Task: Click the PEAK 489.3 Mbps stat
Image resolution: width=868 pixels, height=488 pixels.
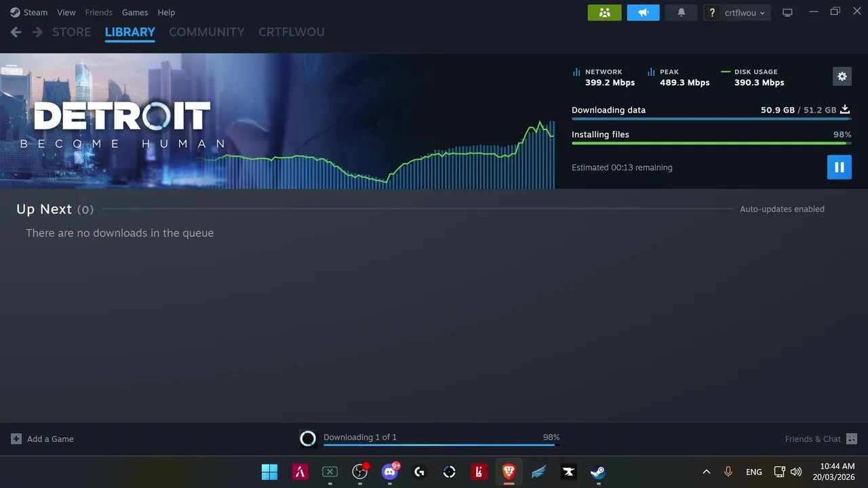Action: pos(678,77)
